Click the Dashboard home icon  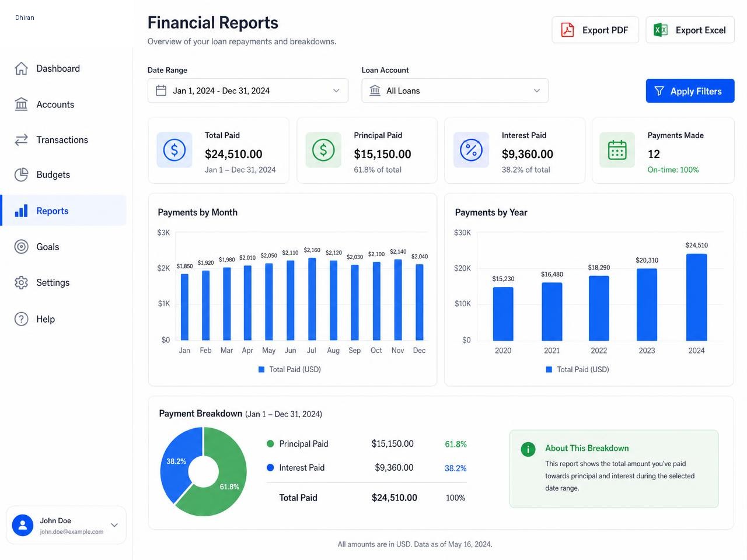pos(21,68)
